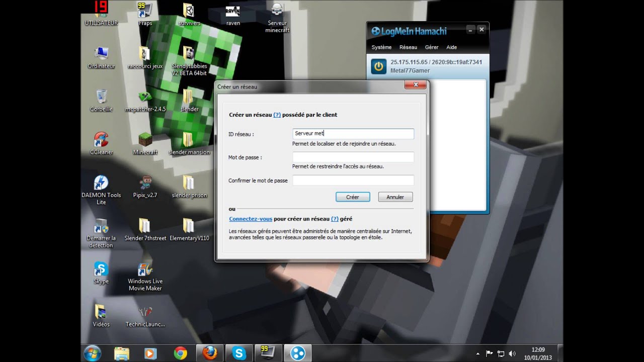Select the Slender 7thstreet folder icon

tap(145, 230)
